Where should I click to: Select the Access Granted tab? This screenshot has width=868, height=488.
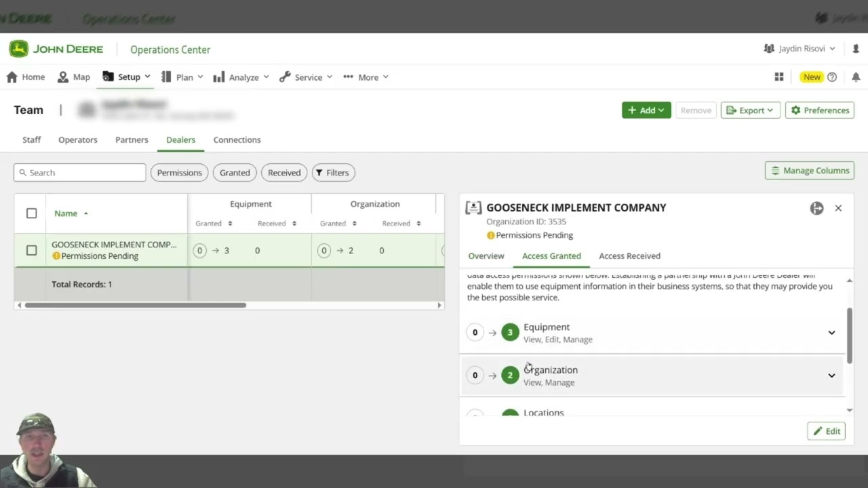(551, 256)
